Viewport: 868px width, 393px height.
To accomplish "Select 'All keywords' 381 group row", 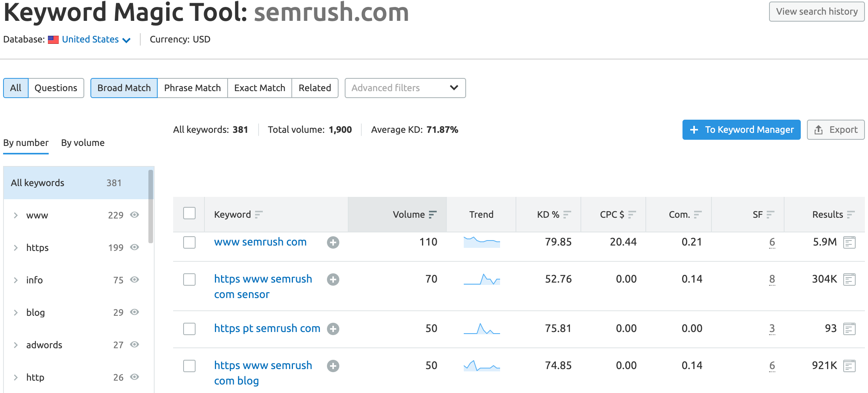I will click(x=76, y=183).
